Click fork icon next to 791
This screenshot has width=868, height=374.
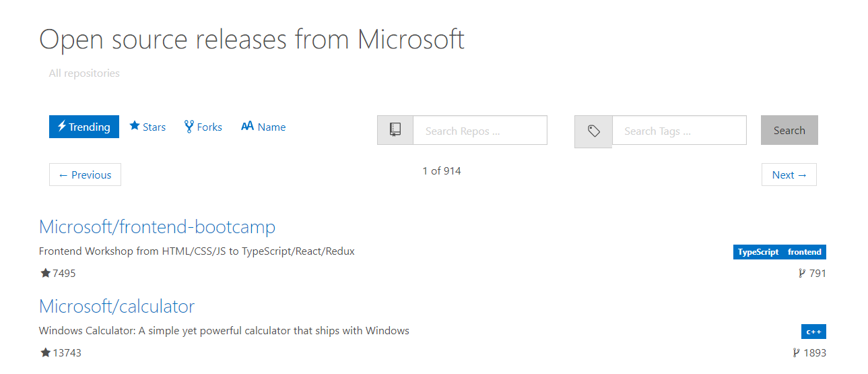point(802,273)
